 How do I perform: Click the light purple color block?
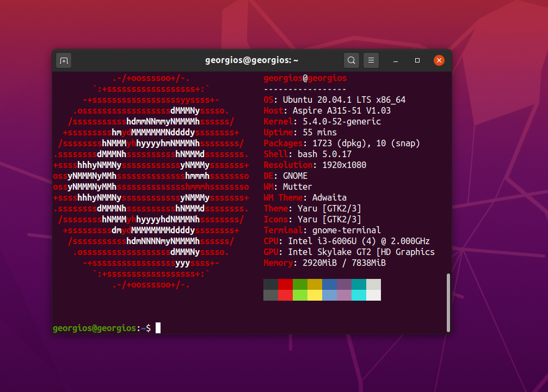coord(344,295)
